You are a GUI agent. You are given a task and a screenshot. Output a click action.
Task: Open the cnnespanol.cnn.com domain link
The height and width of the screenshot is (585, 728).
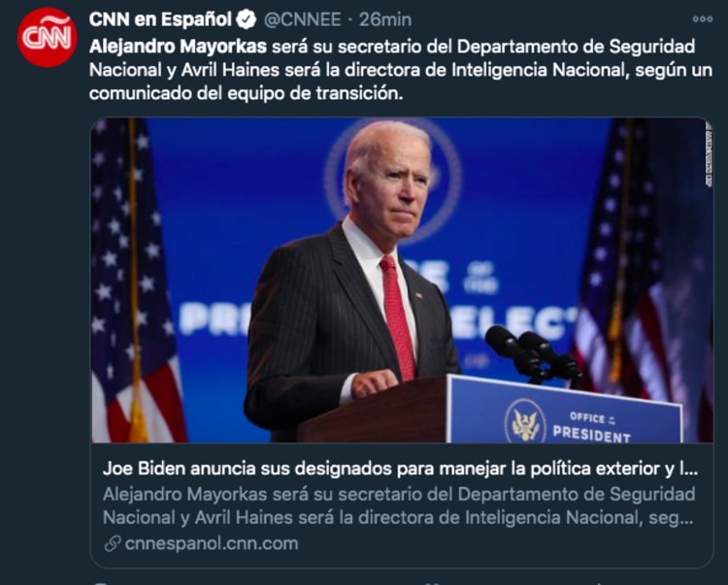pos(212,543)
